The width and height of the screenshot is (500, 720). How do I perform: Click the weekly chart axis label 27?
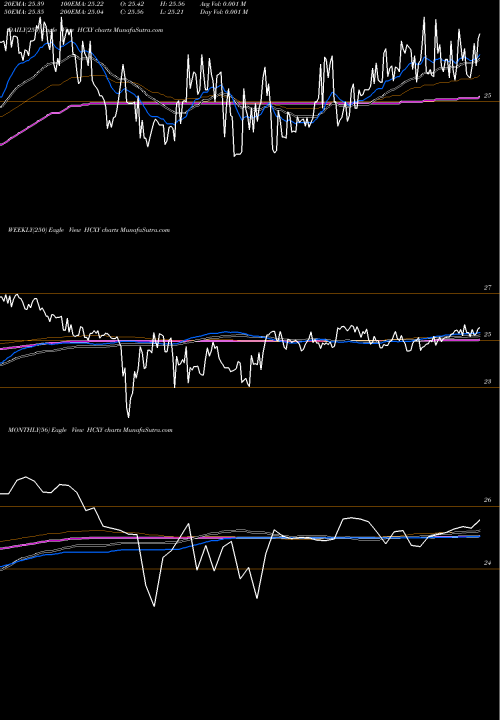487,288
